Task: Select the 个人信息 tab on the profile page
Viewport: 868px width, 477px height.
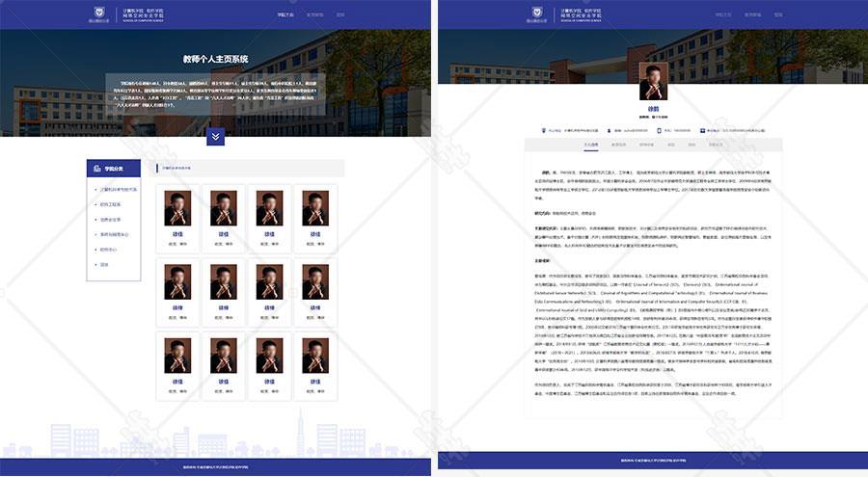Action: click(591, 145)
